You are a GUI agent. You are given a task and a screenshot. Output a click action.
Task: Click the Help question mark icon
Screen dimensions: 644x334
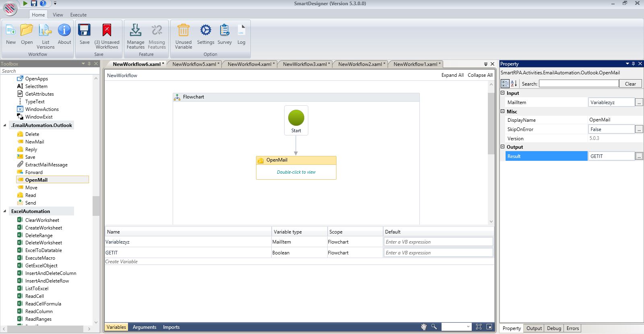43,3
